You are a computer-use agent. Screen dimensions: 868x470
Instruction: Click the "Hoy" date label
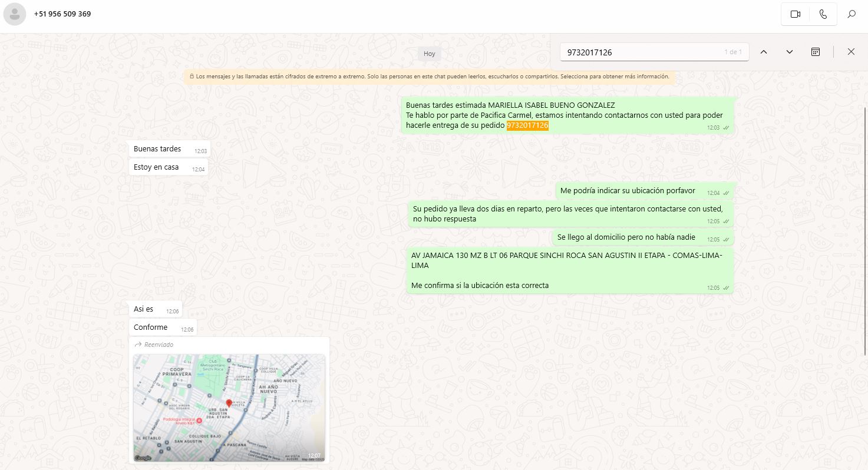pos(429,54)
